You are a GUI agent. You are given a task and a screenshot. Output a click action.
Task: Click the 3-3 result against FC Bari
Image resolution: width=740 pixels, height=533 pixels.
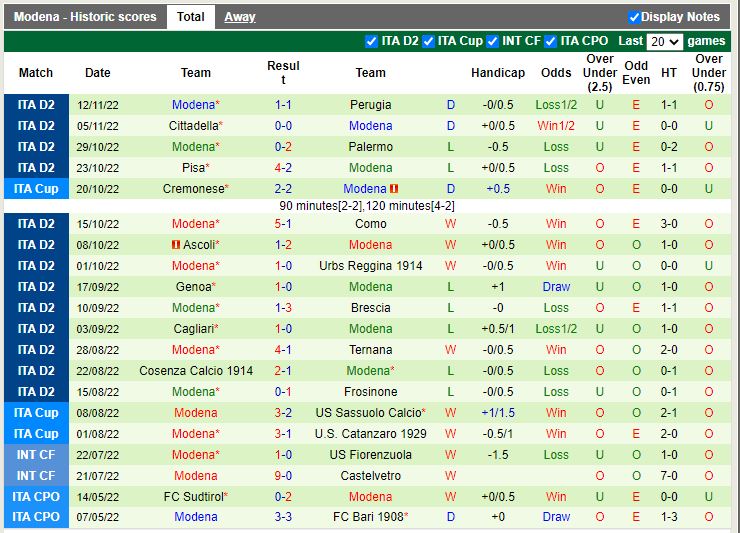point(283,517)
